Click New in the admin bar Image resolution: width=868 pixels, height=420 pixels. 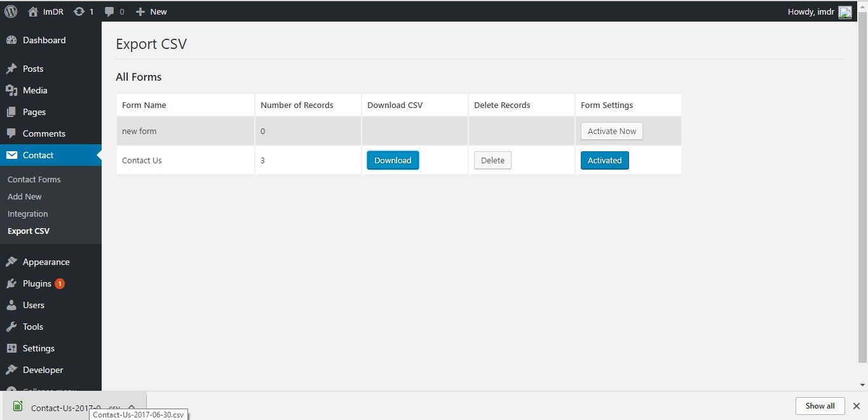(158, 11)
